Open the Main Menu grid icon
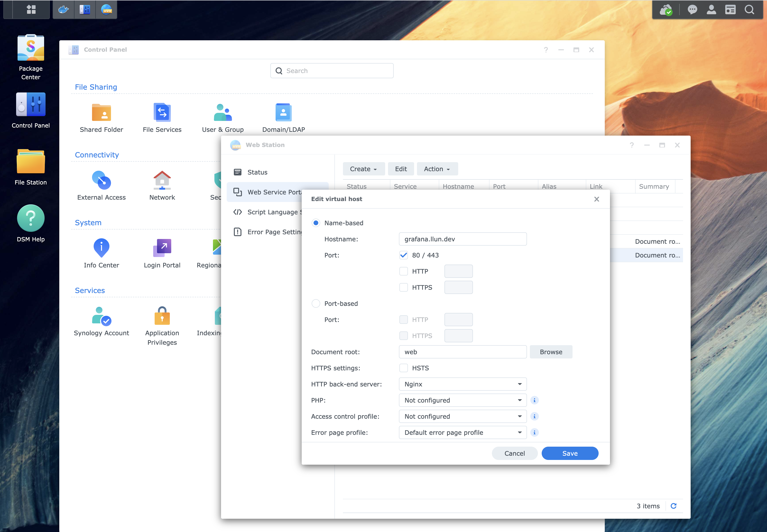Image resolution: width=767 pixels, height=532 pixels. pos(31,10)
